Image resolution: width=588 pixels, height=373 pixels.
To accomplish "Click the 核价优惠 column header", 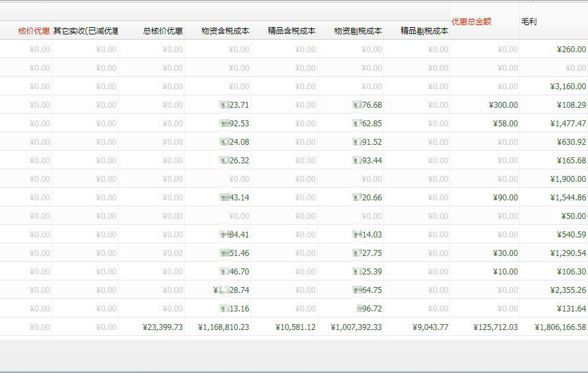I will pyautogui.click(x=33, y=30).
